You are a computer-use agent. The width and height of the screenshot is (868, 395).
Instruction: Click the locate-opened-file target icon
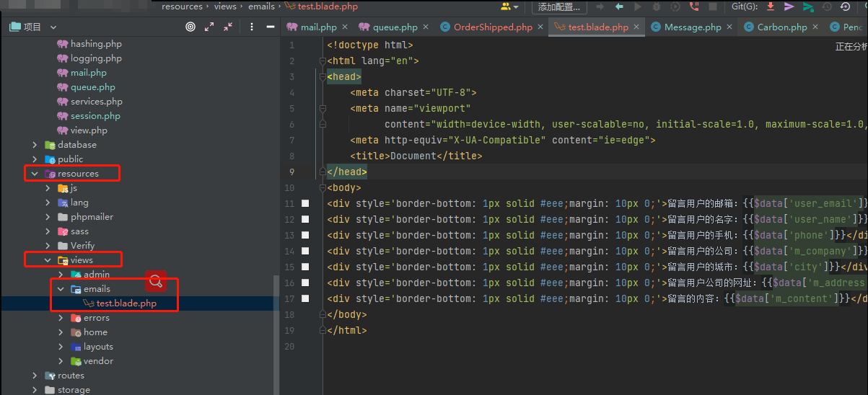[x=190, y=27]
